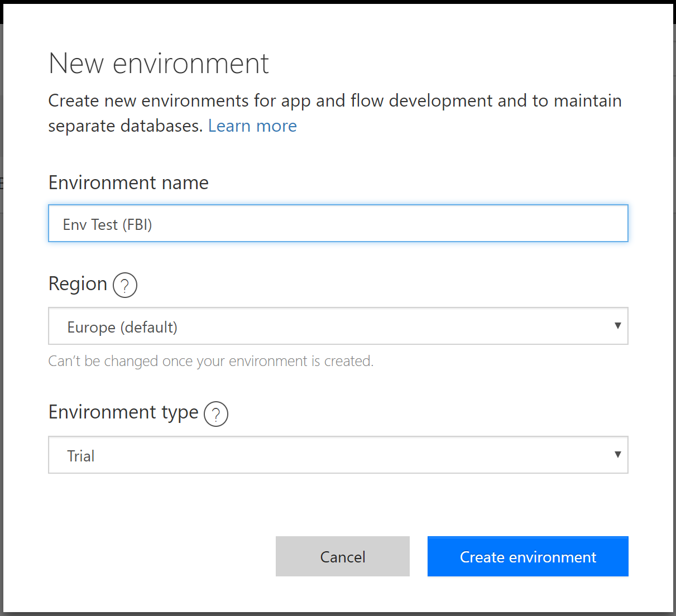Click the "Create new environments" description text
Screen dimensions: 676x616
point(335,101)
